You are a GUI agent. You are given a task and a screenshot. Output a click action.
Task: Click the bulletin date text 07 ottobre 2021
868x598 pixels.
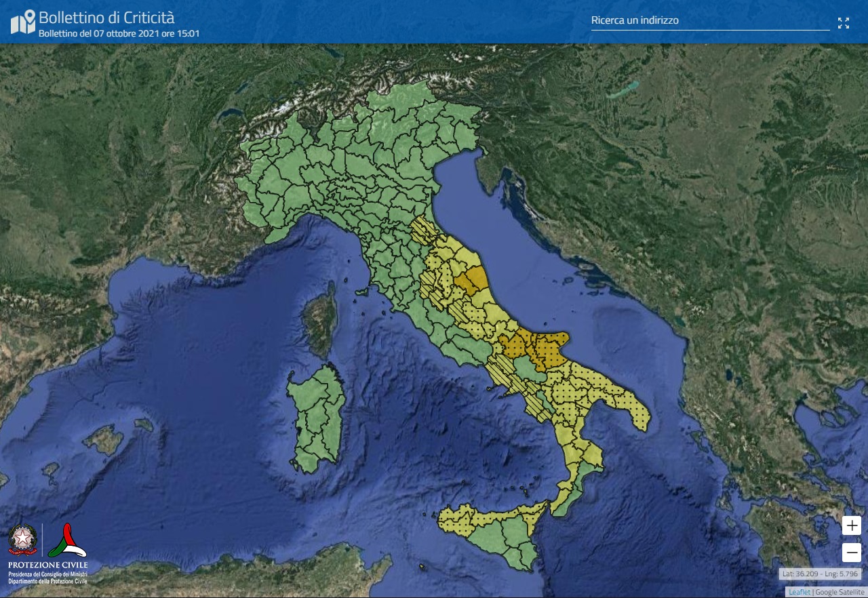pyautogui.click(x=121, y=33)
